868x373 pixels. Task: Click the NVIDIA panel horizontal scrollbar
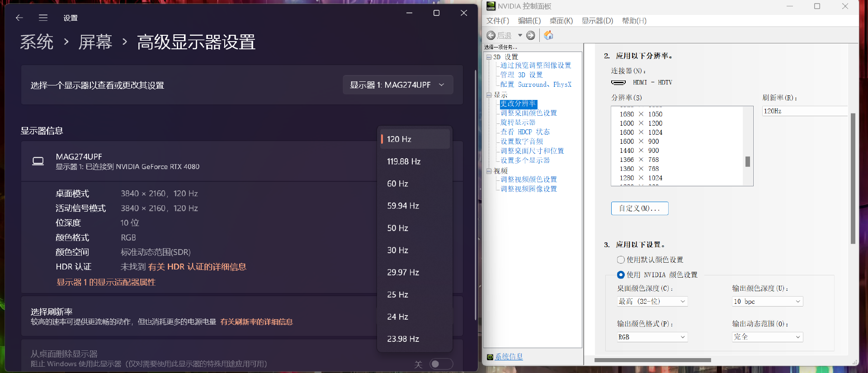(x=653, y=360)
